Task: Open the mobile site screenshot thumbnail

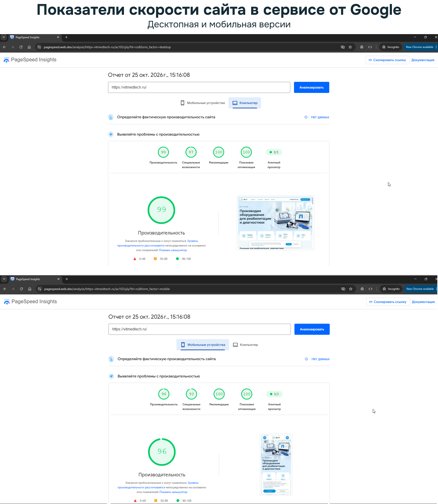Action: pyautogui.click(x=276, y=465)
